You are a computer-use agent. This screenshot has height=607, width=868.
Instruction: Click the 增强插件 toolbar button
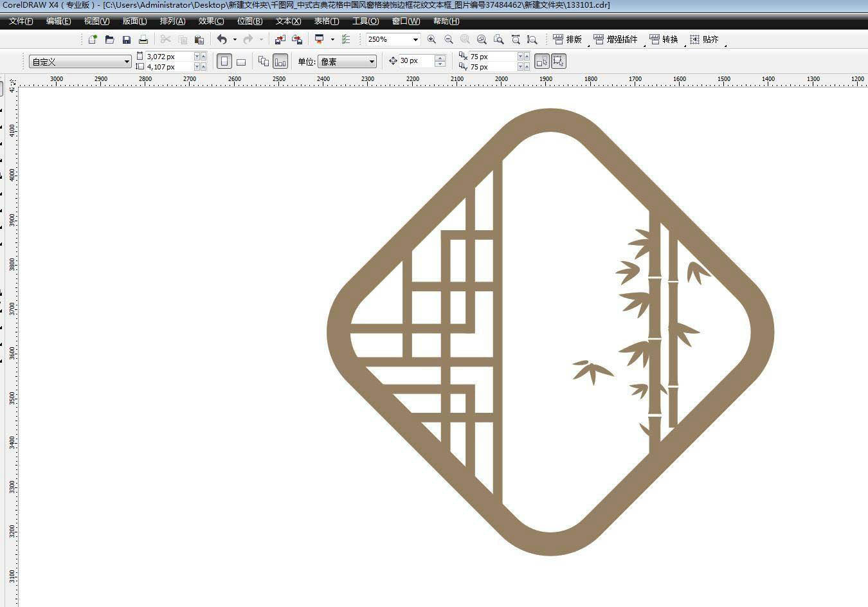616,39
